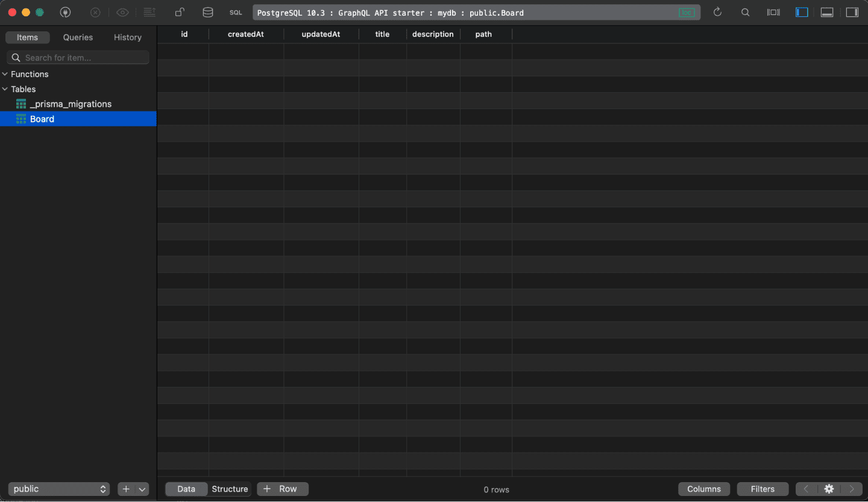The height and width of the screenshot is (502, 868).
Task: Click the split panes layout icon
Action: [773, 12]
